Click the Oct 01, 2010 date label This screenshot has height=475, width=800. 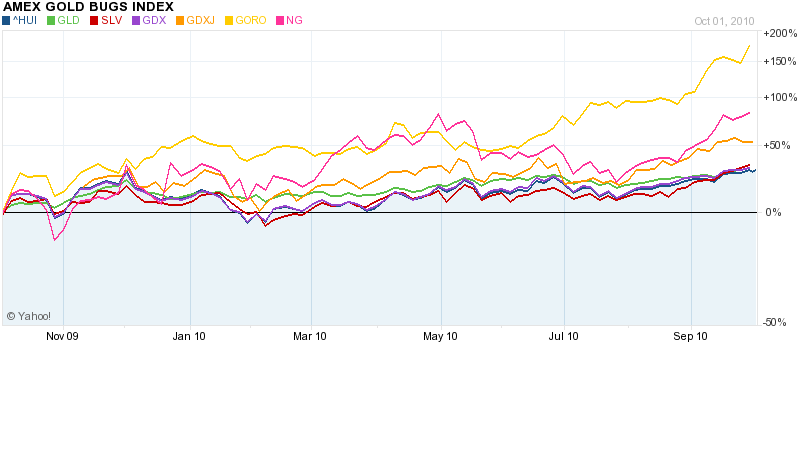(x=724, y=21)
